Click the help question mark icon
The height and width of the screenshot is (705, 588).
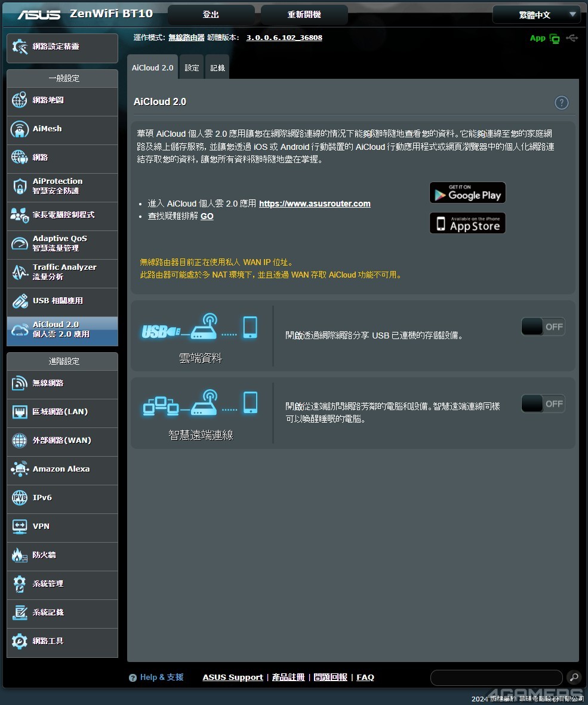tap(562, 103)
